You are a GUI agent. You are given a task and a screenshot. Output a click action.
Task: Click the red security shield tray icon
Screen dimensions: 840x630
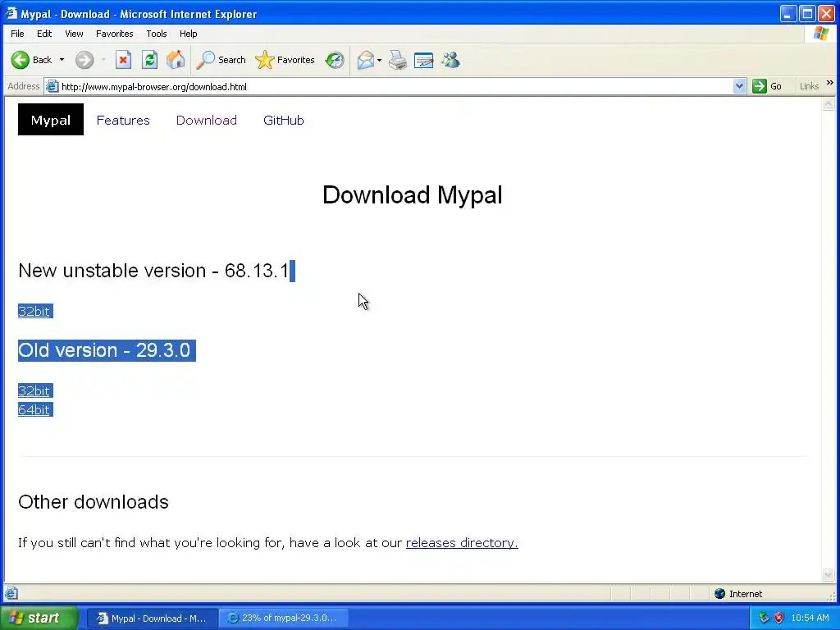779,618
